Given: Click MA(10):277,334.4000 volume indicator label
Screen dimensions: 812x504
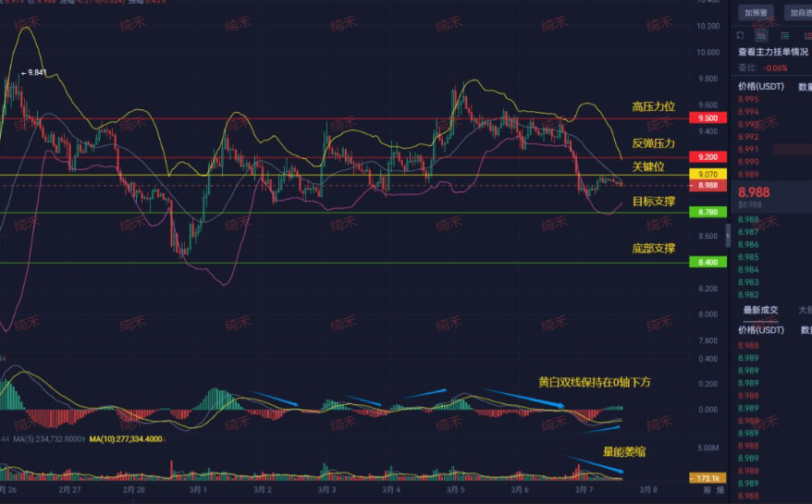Looking at the screenshot, I should click(126, 439).
